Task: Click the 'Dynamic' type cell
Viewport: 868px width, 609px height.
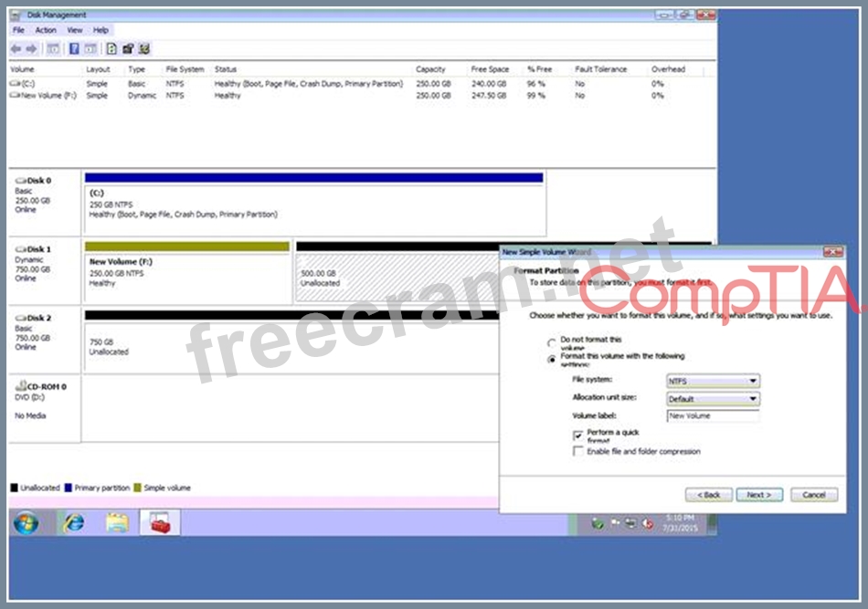Action: (142, 95)
